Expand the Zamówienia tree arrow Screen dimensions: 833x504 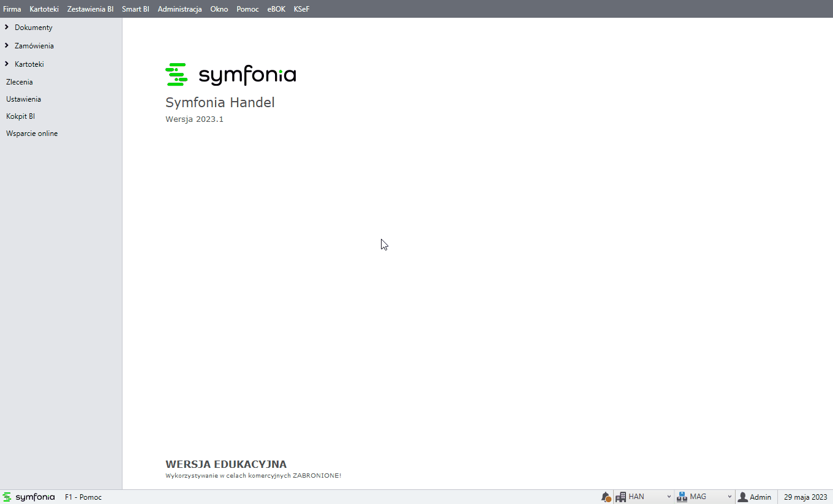pyautogui.click(x=7, y=46)
